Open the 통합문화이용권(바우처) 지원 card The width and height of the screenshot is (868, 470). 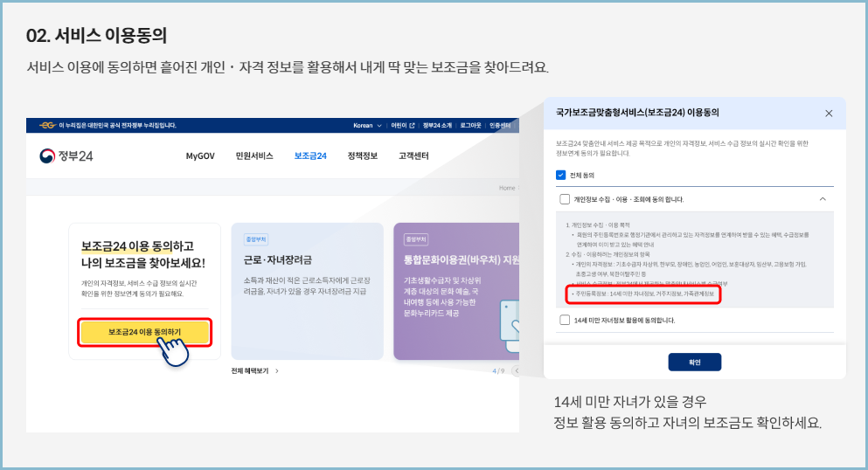[x=456, y=292]
